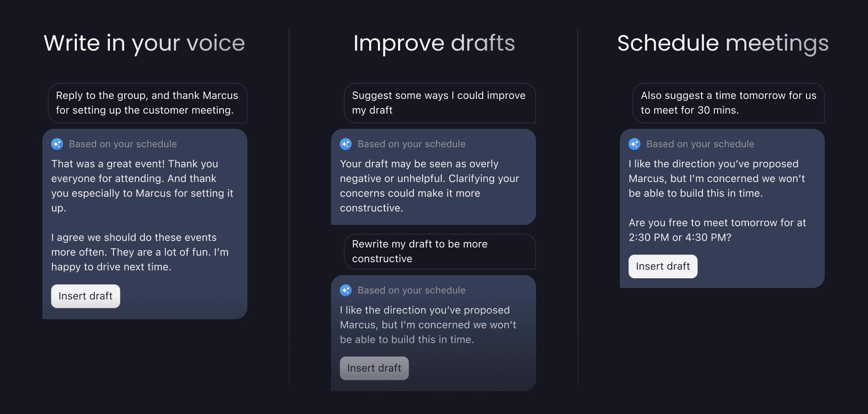The height and width of the screenshot is (414, 868).
Task: Insert the rewritten constructive draft under Improve drafts
Action: (374, 368)
